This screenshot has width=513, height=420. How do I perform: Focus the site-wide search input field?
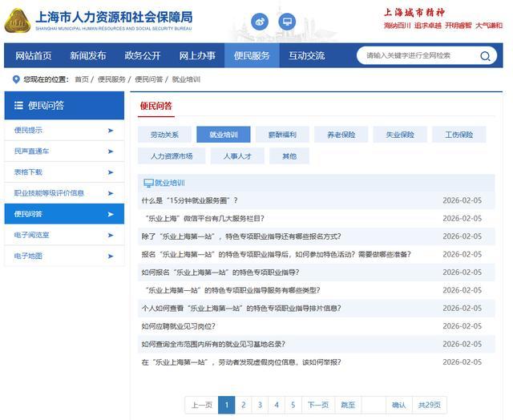[417, 56]
